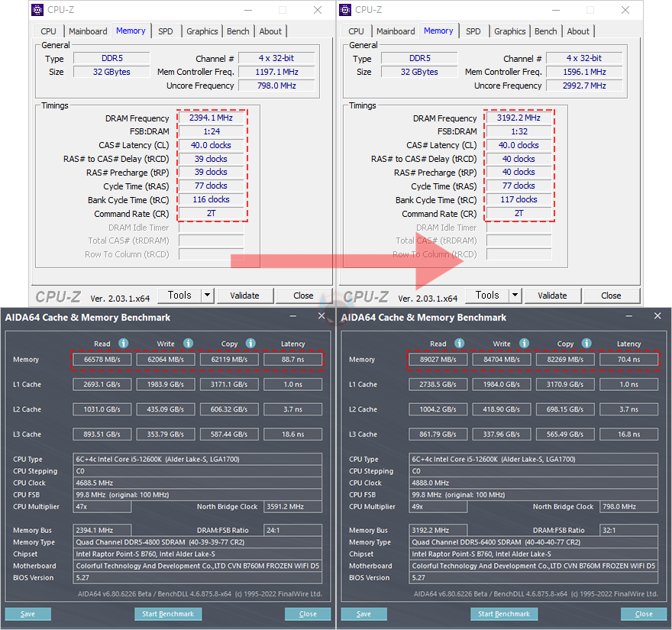
Task: Click Read info icon in right AIDA64 window
Action: tap(460, 344)
